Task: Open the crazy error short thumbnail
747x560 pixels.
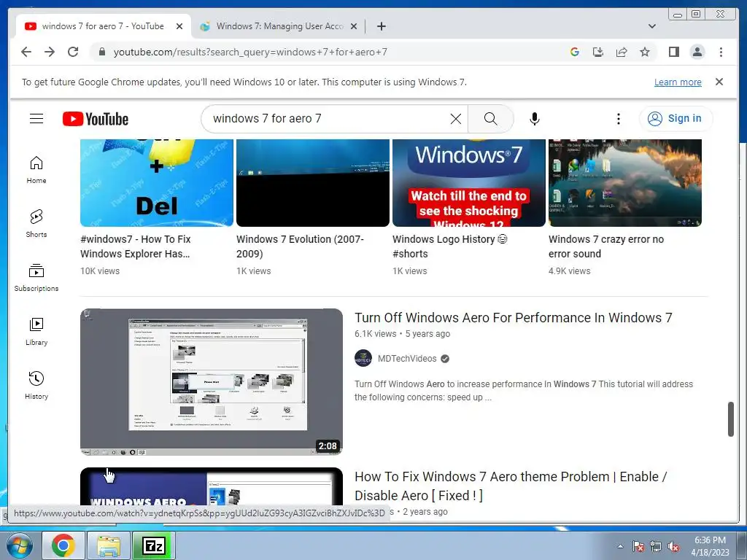Action: [x=625, y=183]
